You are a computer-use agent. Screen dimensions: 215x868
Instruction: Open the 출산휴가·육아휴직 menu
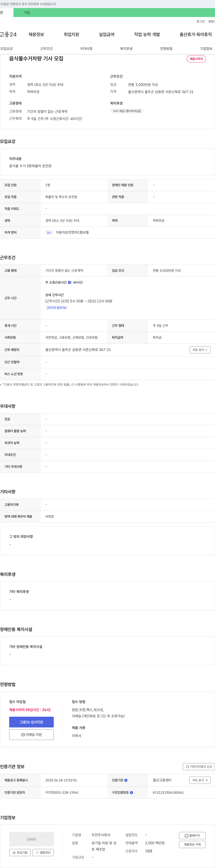(x=196, y=34)
